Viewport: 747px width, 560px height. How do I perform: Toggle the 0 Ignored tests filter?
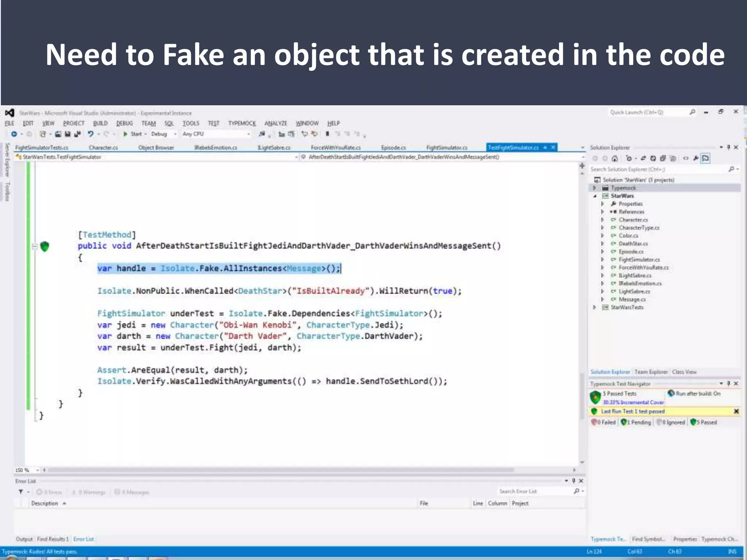(x=670, y=422)
